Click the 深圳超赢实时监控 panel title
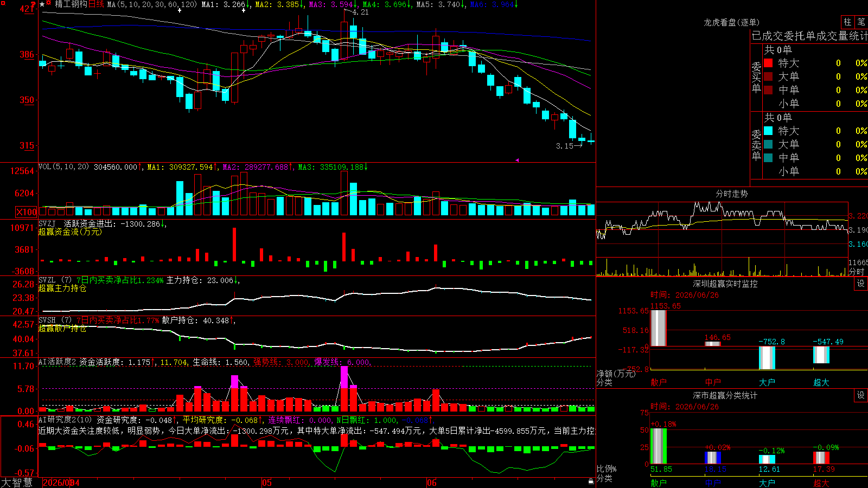The height and width of the screenshot is (488, 868). coord(725,284)
